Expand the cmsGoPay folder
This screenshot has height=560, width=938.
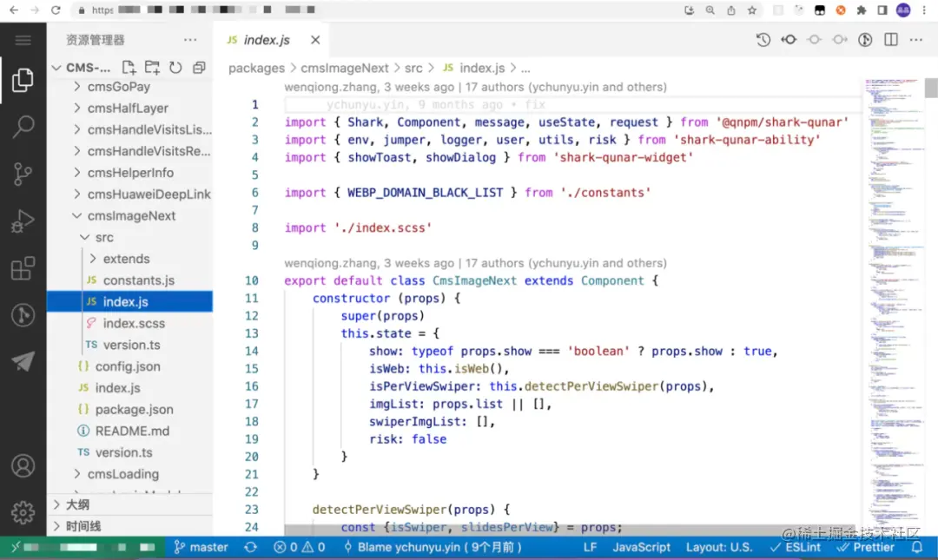(x=129, y=87)
